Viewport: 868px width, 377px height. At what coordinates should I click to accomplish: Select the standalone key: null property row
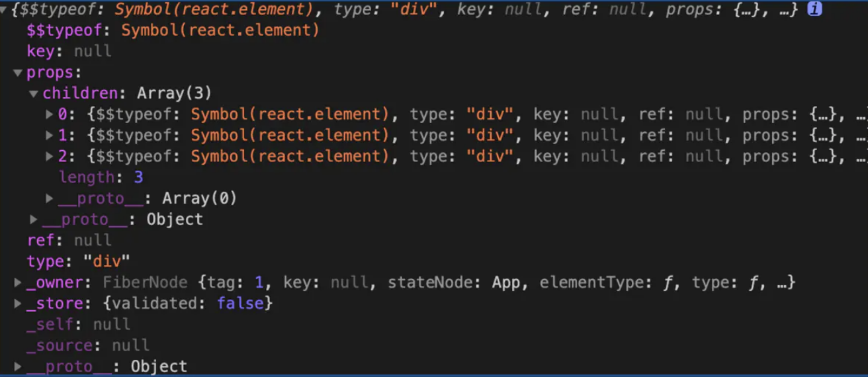[69, 52]
